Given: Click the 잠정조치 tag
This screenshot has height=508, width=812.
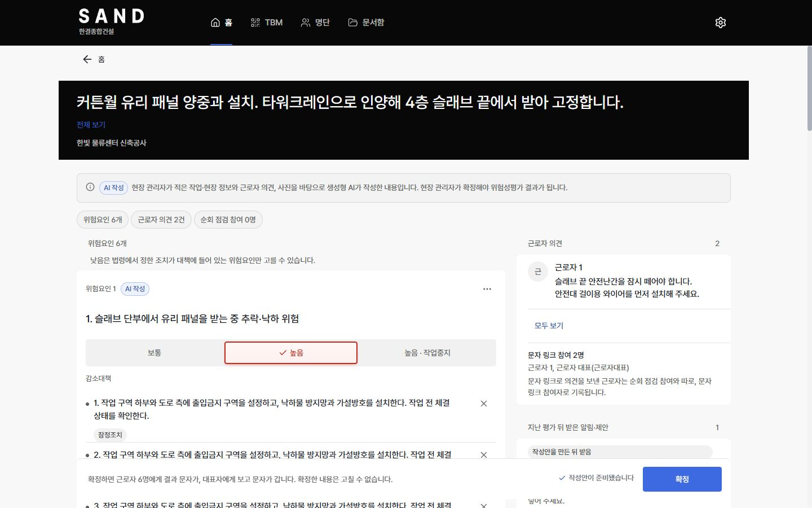Looking at the screenshot, I should pyautogui.click(x=110, y=435).
